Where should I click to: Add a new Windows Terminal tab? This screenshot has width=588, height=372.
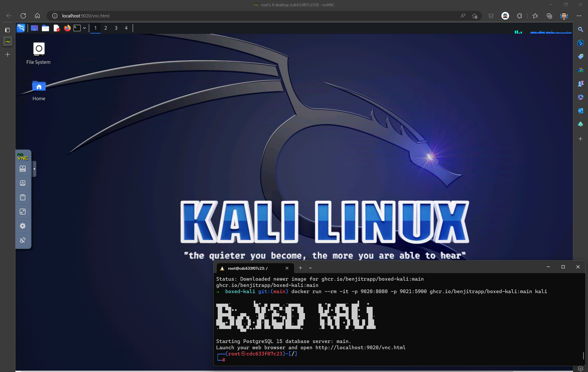300,268
